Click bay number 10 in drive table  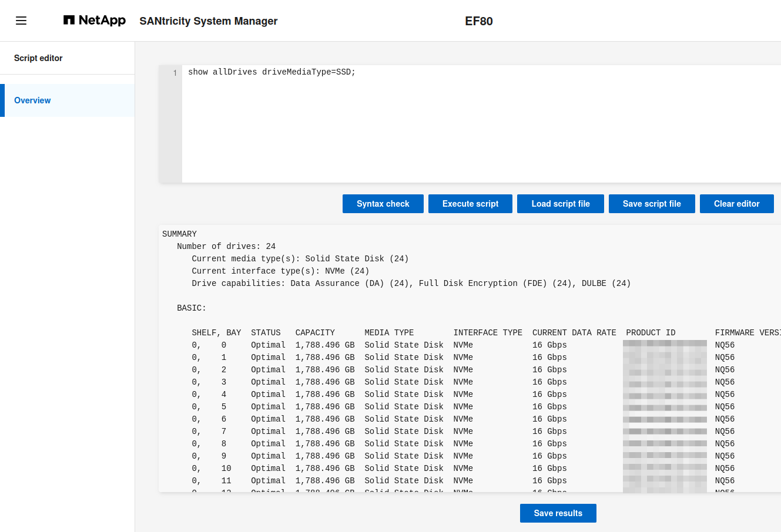coord(226,468)
